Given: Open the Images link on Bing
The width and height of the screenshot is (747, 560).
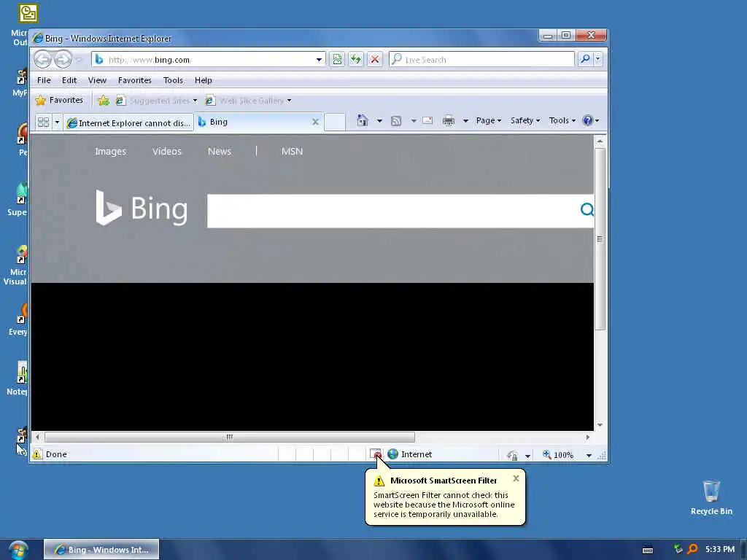Looking at the screenshot, I should [111, 151].
